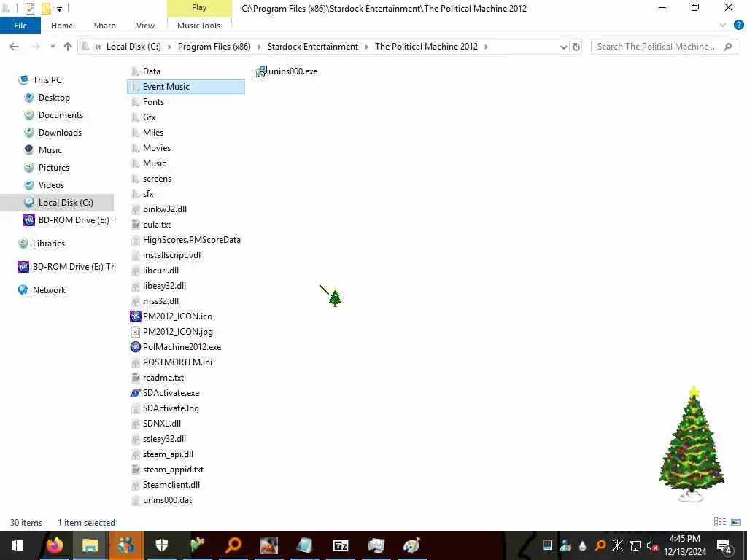Viewport: 747px width, 560px height.
Task: Select This PC in navigation pane
Action: pyautogui.click(x=47, y=80)
